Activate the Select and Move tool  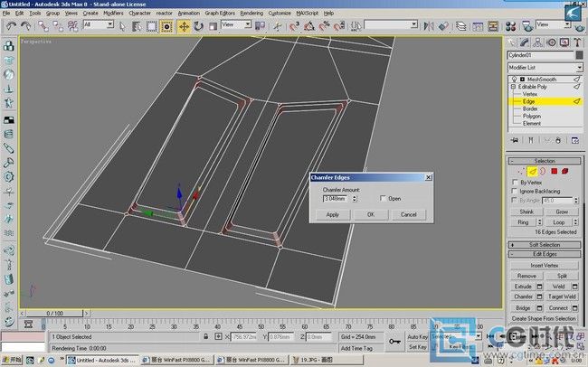pos(184,26)
